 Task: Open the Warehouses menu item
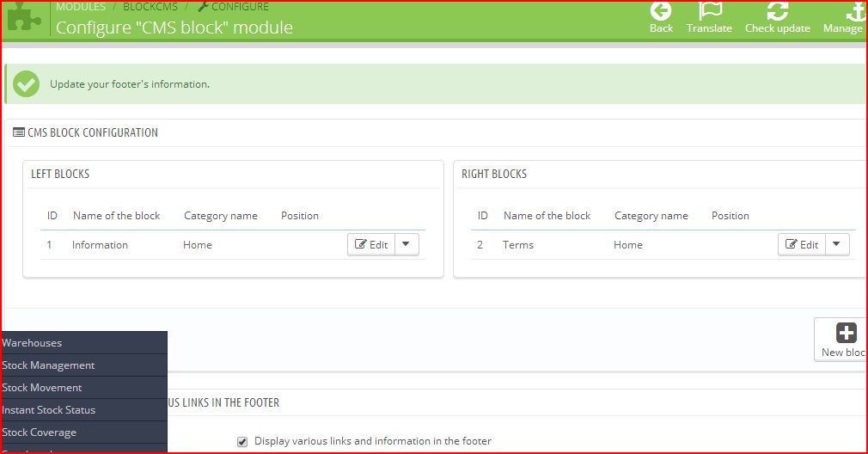coord(84,343)
